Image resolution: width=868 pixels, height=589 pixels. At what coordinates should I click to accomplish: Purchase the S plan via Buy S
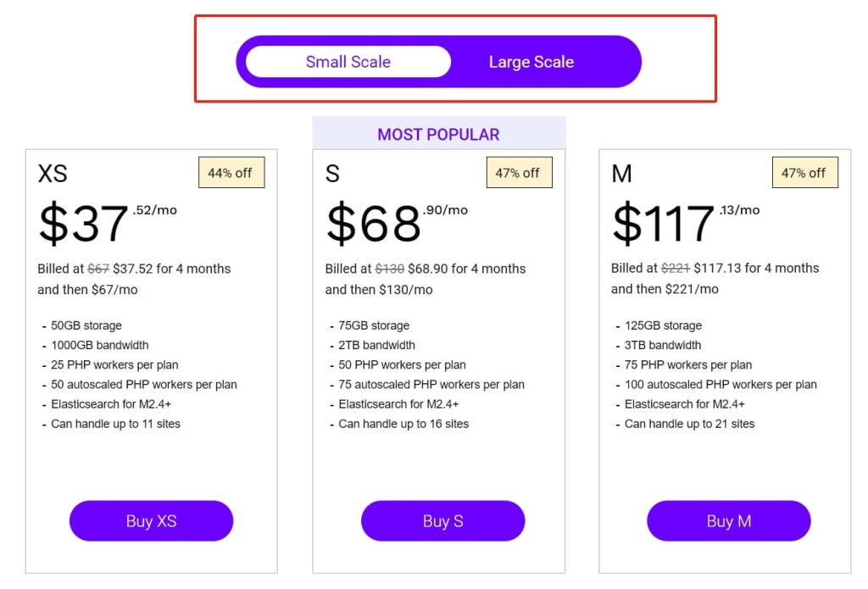click(442, 520)
